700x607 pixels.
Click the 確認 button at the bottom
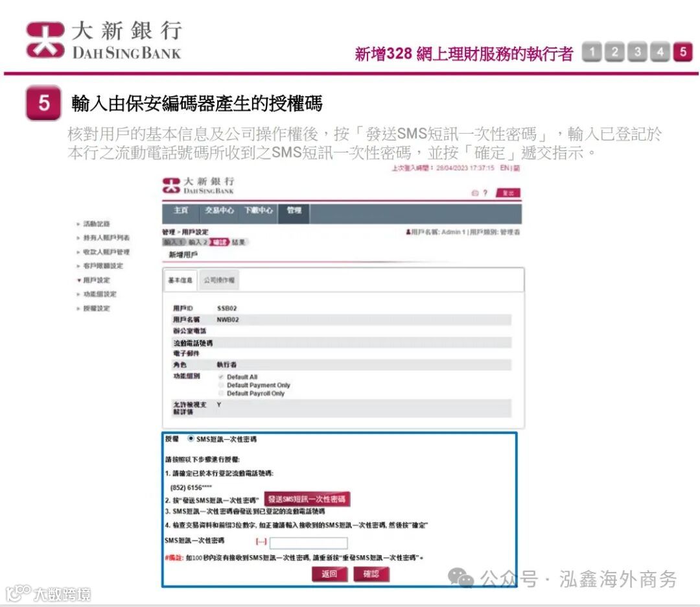pyautogui.click(x=371, y=574)
